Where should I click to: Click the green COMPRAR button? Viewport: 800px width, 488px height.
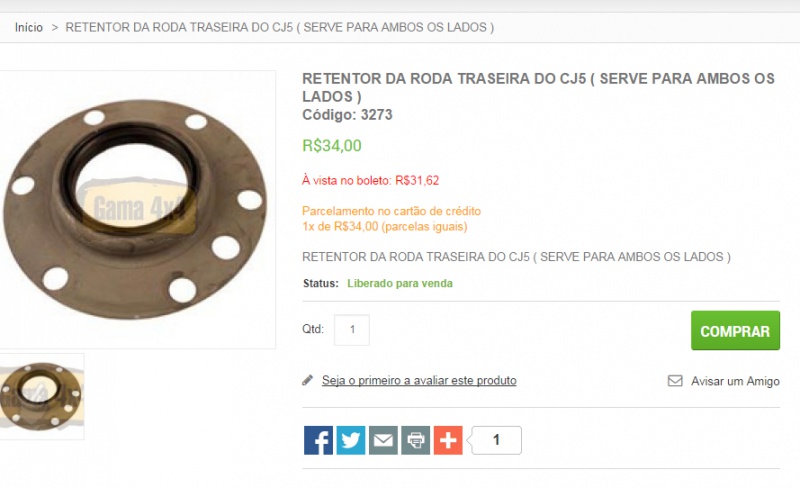point(735,331)
